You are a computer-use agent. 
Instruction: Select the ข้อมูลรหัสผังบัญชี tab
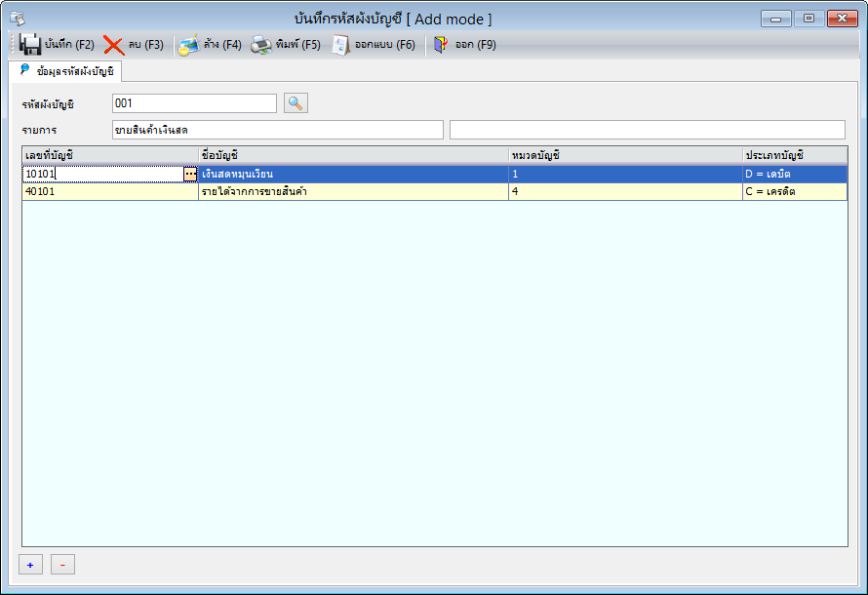67,71
